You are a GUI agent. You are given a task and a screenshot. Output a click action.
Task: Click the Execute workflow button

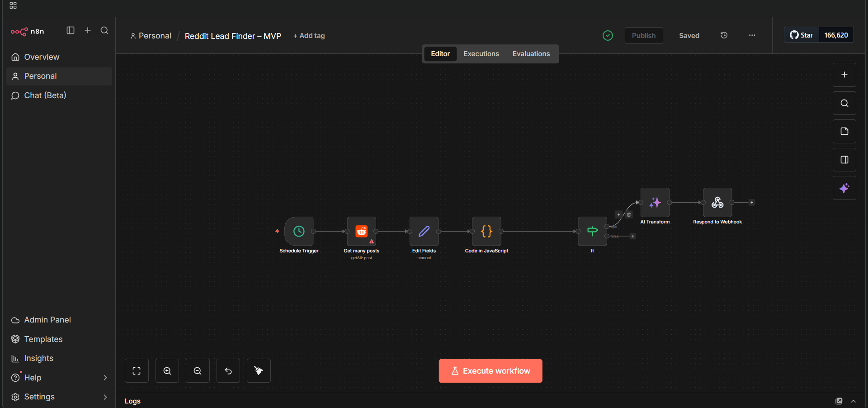pyautogui.click(x=491, y=371)
